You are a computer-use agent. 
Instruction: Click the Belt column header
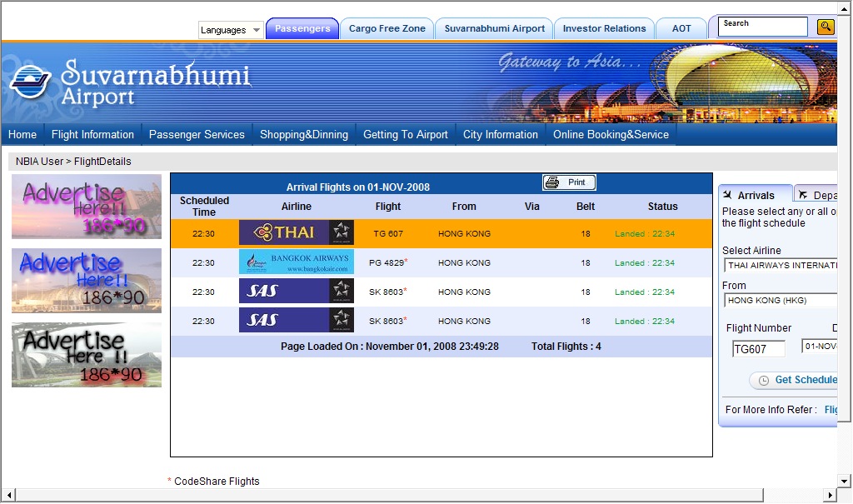[x=586, y=207]
